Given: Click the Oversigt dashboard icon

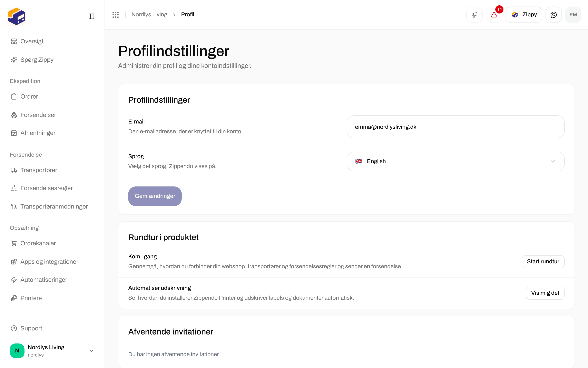Looking at the screenshot, I should (x=14, y=41).
